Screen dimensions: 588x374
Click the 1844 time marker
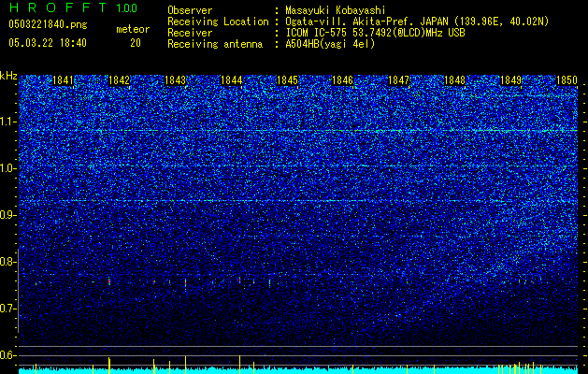tap(231, 80)
